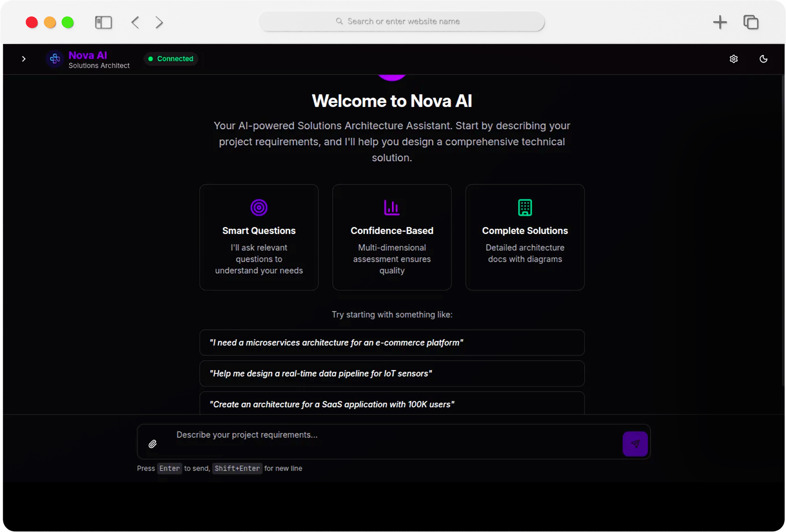The height and width of the screenshot is (532, 786).
Task: Click the send message icon
Action: point(635,444)
